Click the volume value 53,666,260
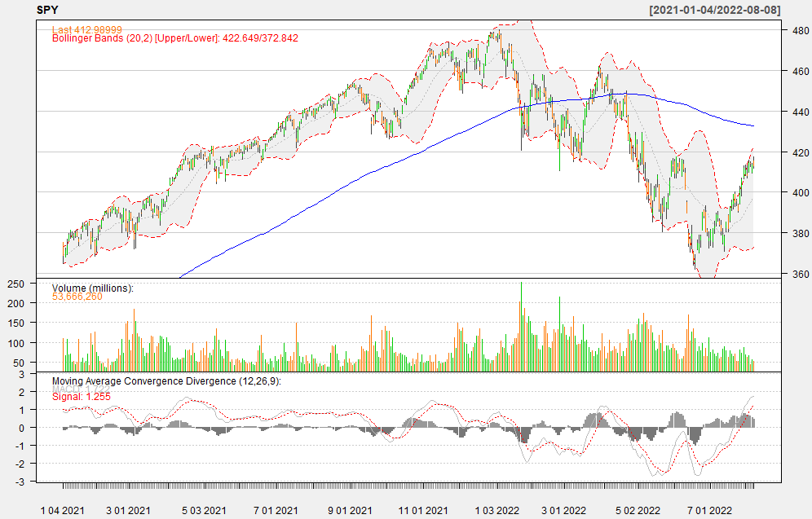The image size is (812, 519). click(x=77, y=297)
